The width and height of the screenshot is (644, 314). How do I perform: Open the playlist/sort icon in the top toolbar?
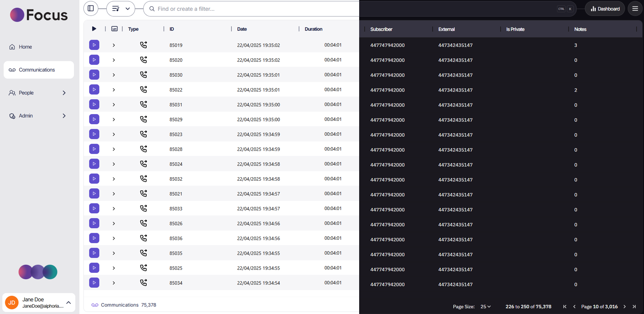[116, 8]
